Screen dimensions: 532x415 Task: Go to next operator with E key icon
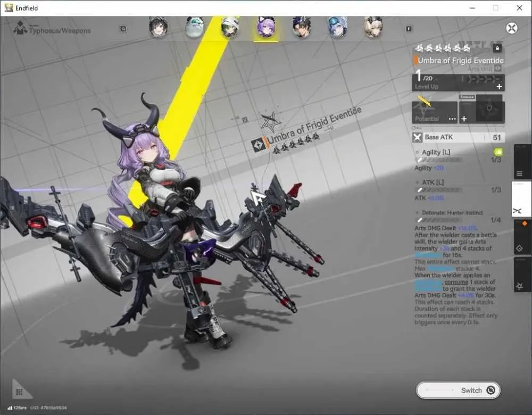(x=409, y=29)
